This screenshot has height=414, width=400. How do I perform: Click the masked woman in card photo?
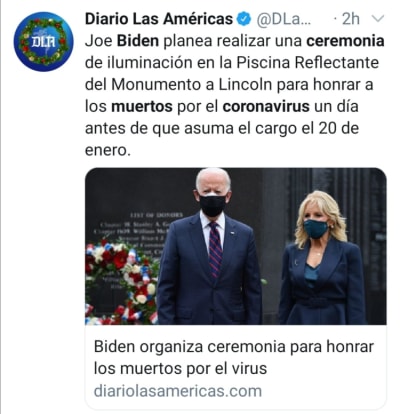pos(322,258)
